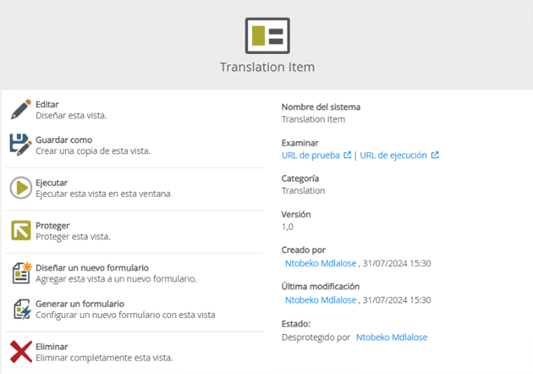Select the Editar menu text
533x374 pixels.
click(47, 104)
